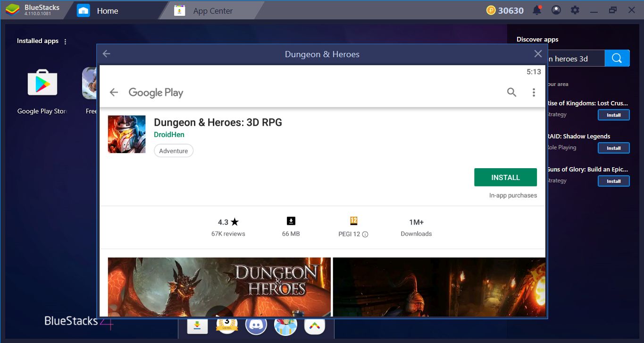Open the Dungeon & Heroes dragon trailer thumbnail
The image size is (644, 343).
(x=219, y=287)
